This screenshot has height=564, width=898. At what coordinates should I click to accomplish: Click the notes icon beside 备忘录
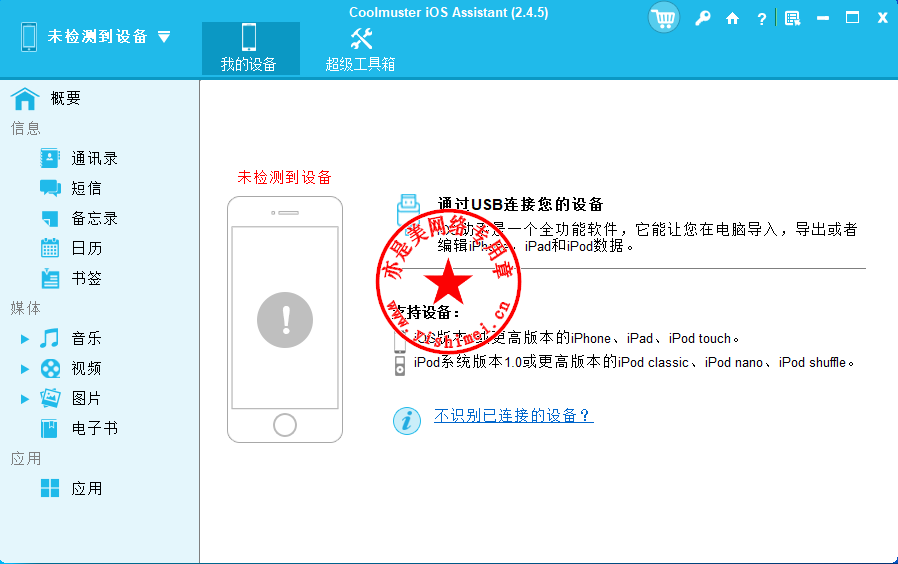click(50, 219)
